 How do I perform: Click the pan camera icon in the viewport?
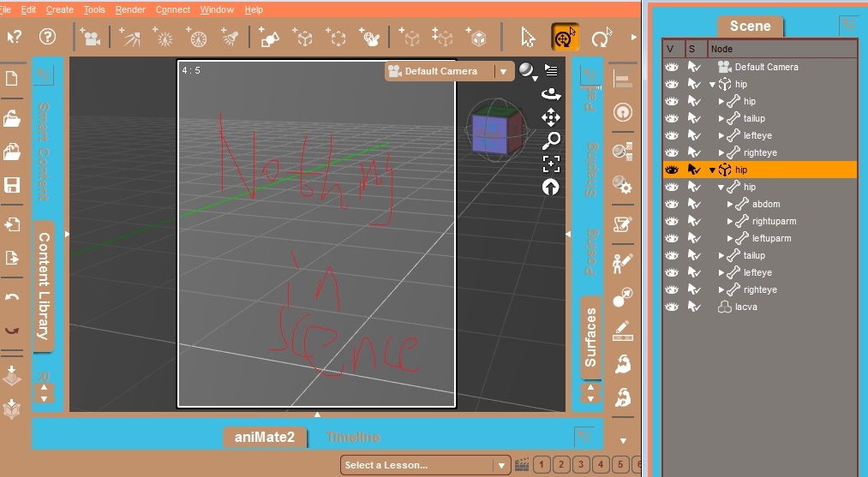pyautogui.click(x=551, y=117)
